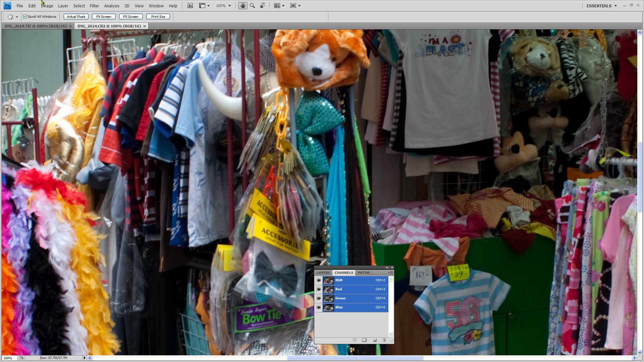Viewport: 644px width, 362px height.
Task: Hide the RGB channel eye icon
Action: (x=319, y=280)
